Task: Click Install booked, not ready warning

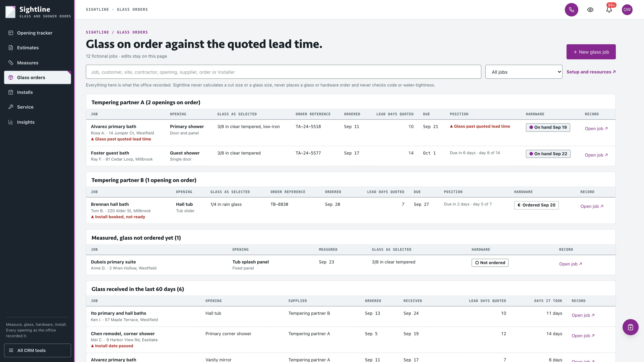Action: (x=118, y=217)
